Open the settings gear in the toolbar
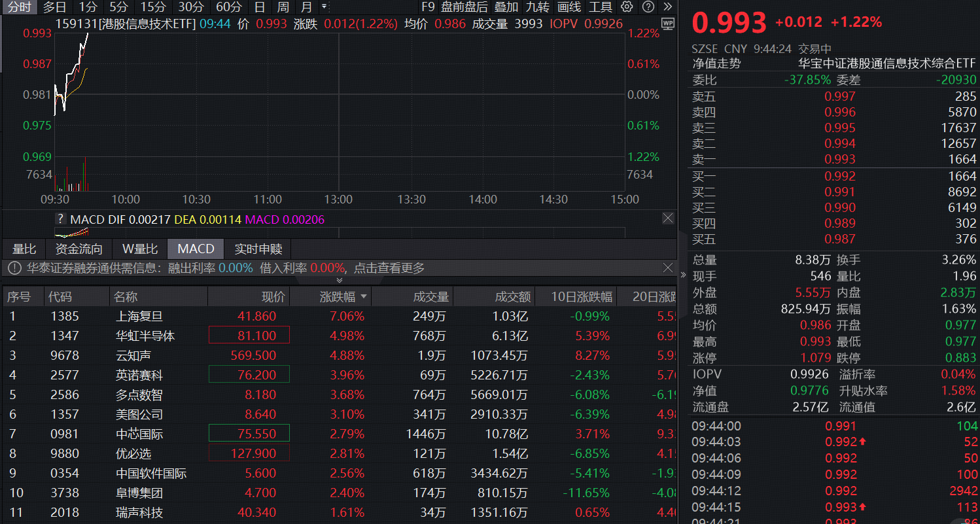This screenshot has height=524, width=980. (x=626, y=7)
